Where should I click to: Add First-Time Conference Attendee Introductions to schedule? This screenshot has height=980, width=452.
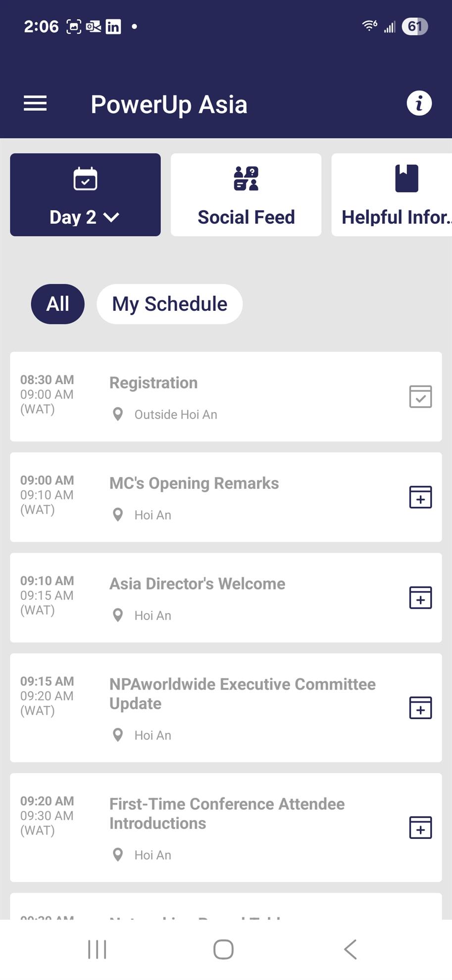click(x=420, y=827)
